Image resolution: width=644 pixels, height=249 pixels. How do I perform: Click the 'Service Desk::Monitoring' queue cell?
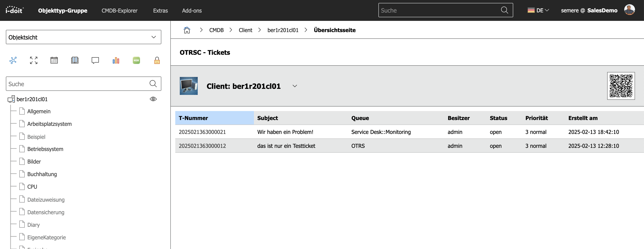tap(381, 132)
